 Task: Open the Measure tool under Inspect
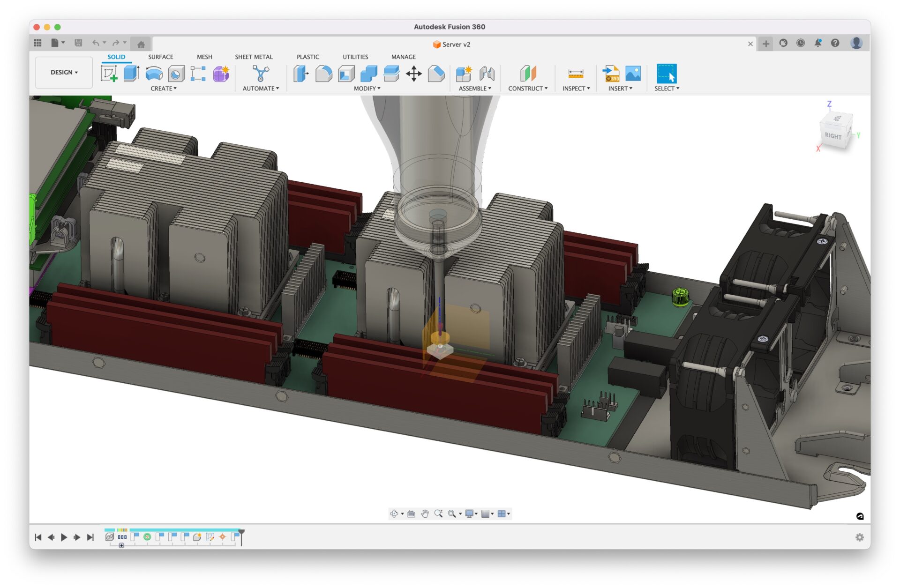tap(576, 74)
